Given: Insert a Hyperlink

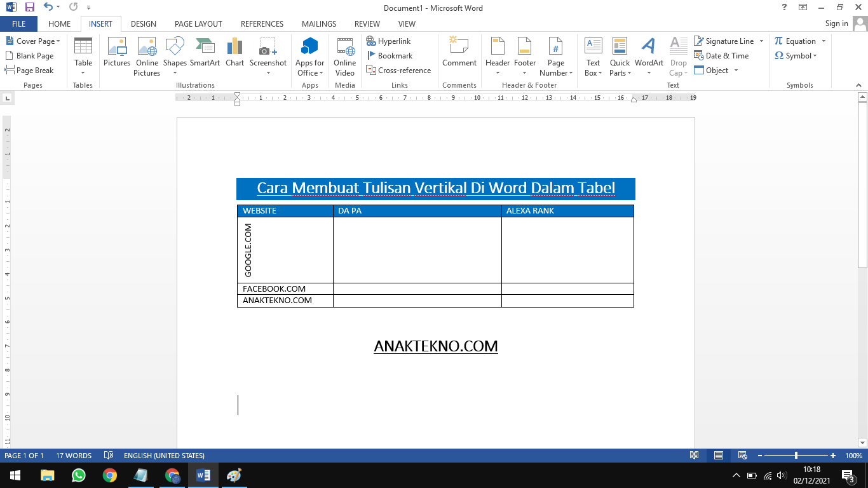Looking at the screenshot, I should [x=389, y=41].
